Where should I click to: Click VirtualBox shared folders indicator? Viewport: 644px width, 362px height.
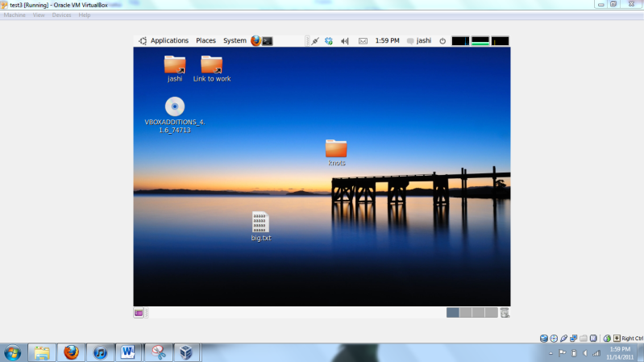584,338
